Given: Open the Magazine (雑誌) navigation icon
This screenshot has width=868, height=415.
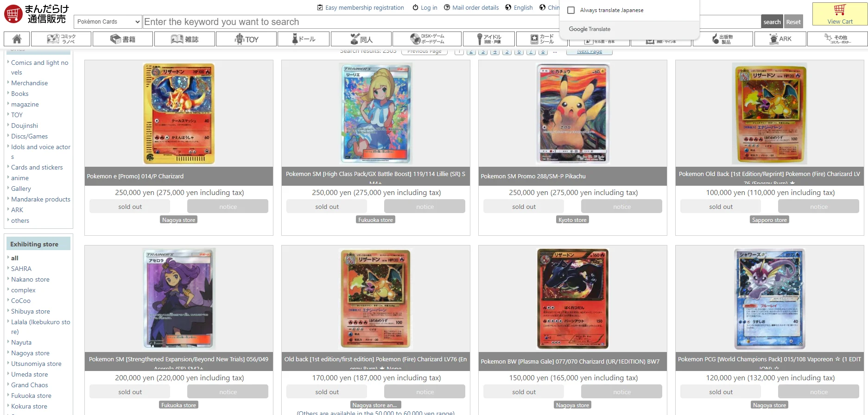Looking at the screenshot, I should (x=184, y=39).
